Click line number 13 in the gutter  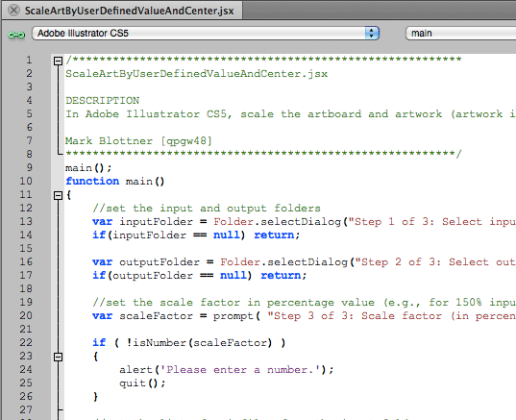pos(26,221)
